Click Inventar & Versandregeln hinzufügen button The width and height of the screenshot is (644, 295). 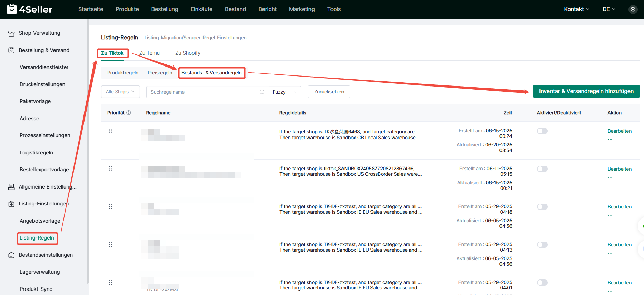[x=586, y=91]
